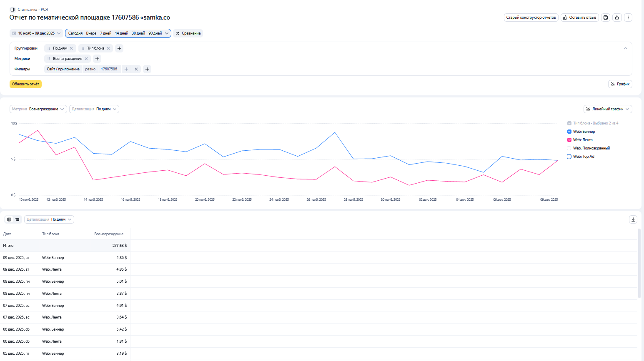644x361 pixels.
Task: Delete the site filter with the X icon
Action: click(136, 69)
